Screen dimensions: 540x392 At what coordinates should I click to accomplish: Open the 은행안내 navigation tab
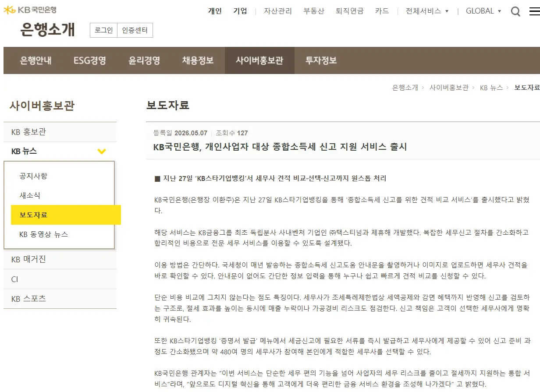[x=36, y=60]
